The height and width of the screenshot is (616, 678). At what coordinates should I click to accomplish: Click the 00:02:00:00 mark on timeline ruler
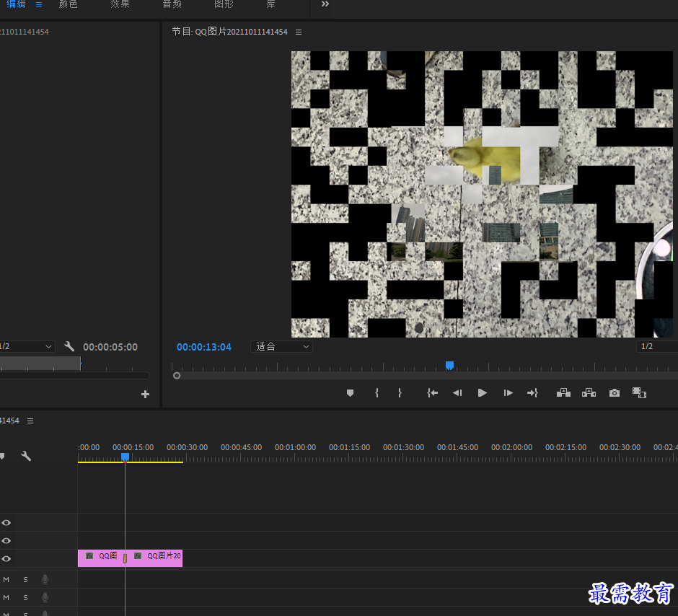(x=511, y=447)
